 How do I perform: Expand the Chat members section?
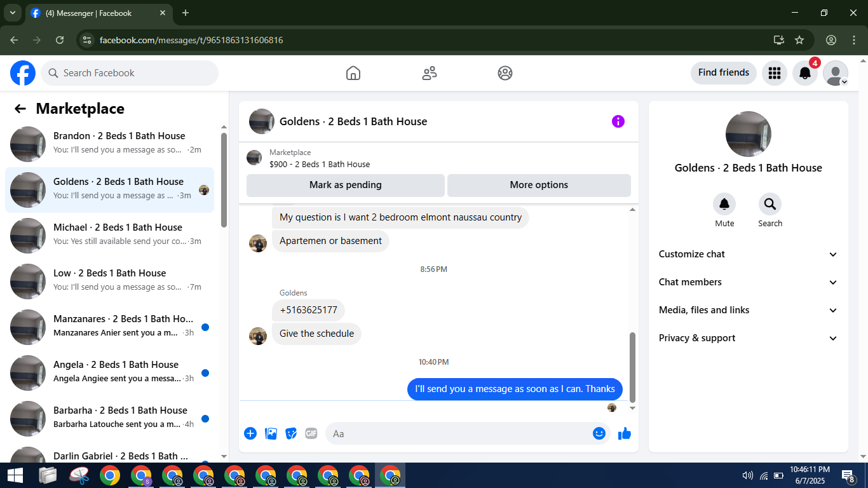tap(748, 282)
